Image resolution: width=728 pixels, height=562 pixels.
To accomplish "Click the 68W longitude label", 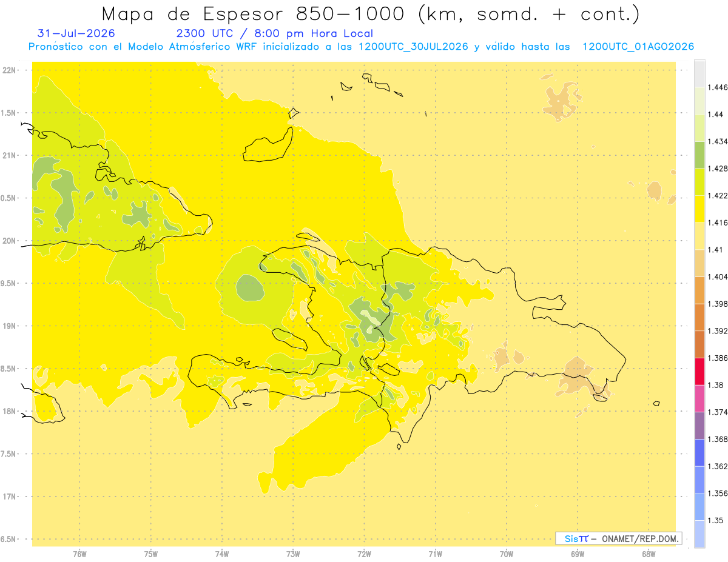I will pyautogui.click(x=649, y=554).
